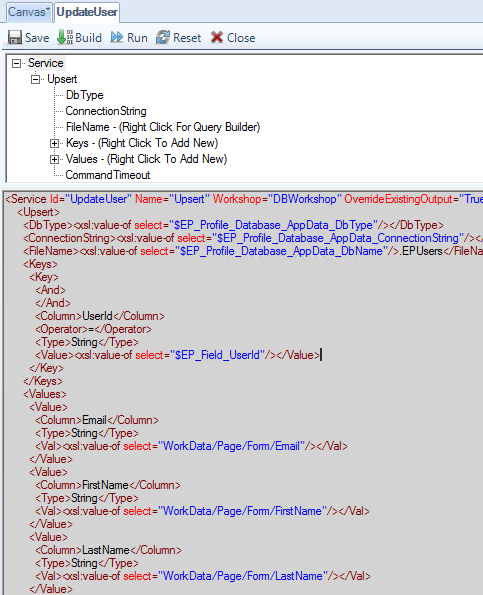Click the <Column>UserId</Column> line

(100, 316)
